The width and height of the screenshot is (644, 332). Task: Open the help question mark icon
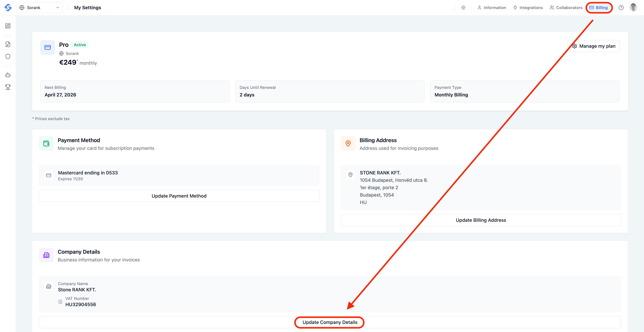[x=621, y=8]
